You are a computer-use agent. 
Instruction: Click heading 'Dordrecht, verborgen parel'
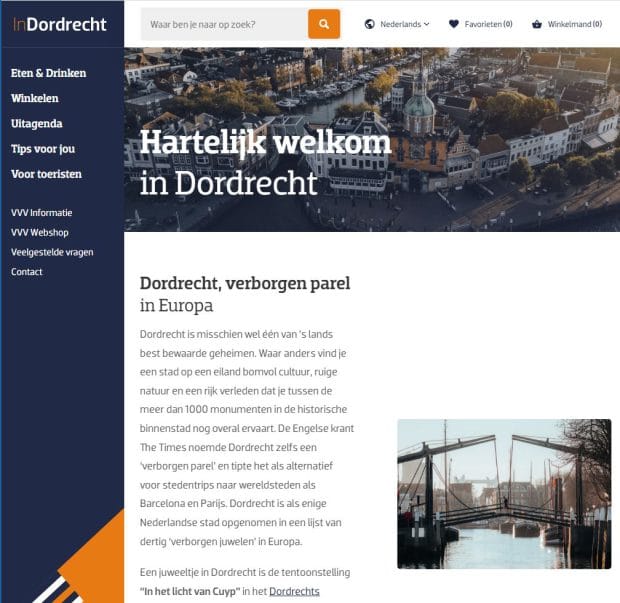pyautogui.click(x=245, y=284)
